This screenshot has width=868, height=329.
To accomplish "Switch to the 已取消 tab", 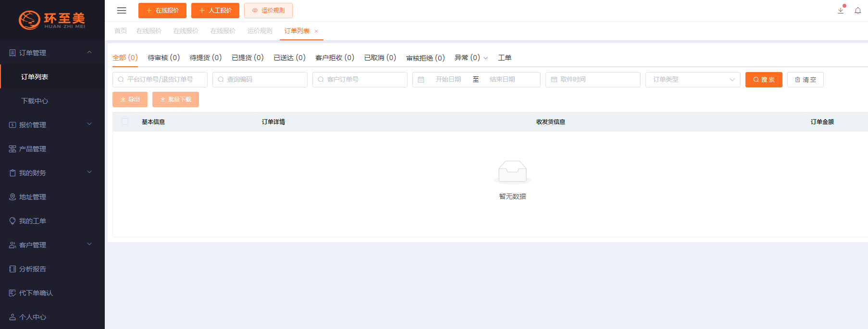I will [x=380, y=58].
